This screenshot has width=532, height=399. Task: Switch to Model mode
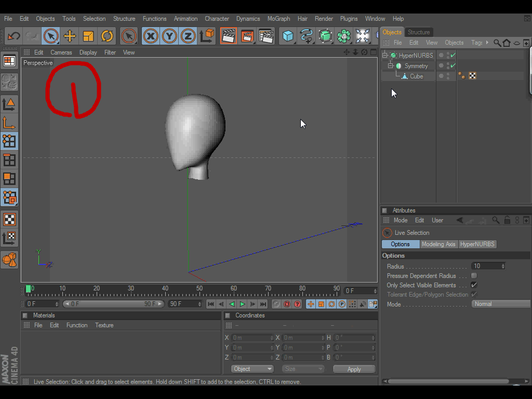(9, 104)
